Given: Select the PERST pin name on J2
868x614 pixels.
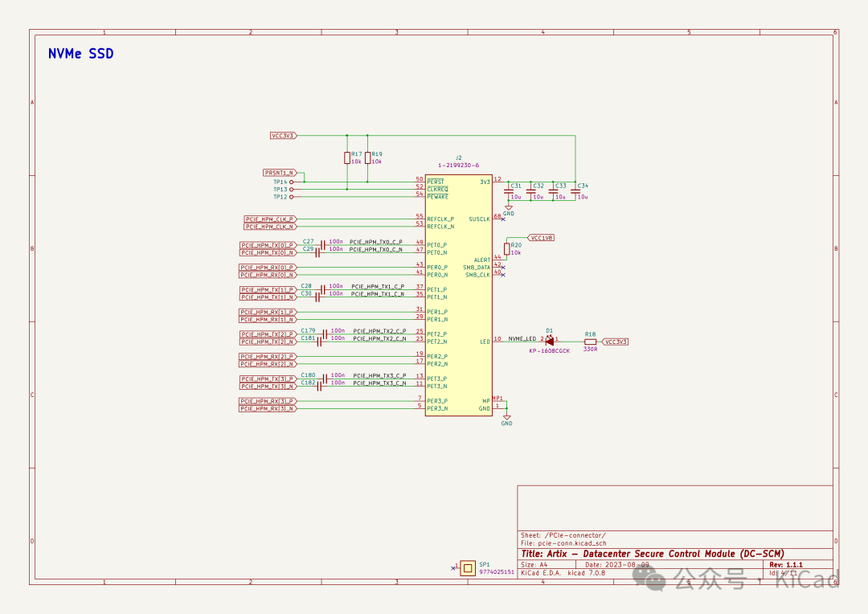Looking at the screenshot, I should click(435, 182).
